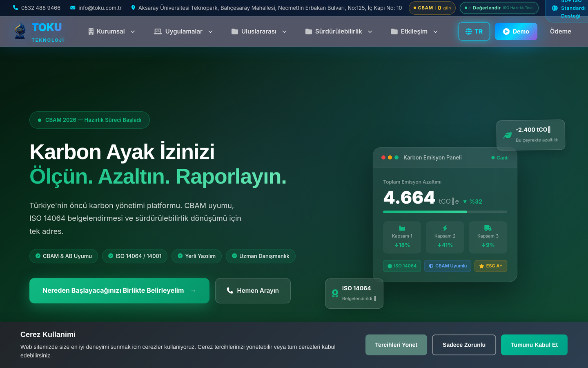Click the check icon beside CBAM & AB Uyumu
The image size is (588, 368).
[x=38, y=256]
